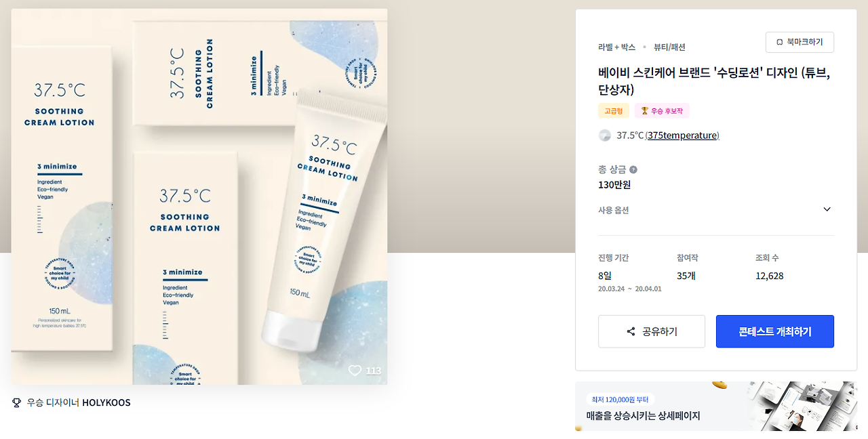Click the 최저 120,000원 부터 tag
Image resolution: width=868 pixels, height=439 pixels.
pos(620,399)
